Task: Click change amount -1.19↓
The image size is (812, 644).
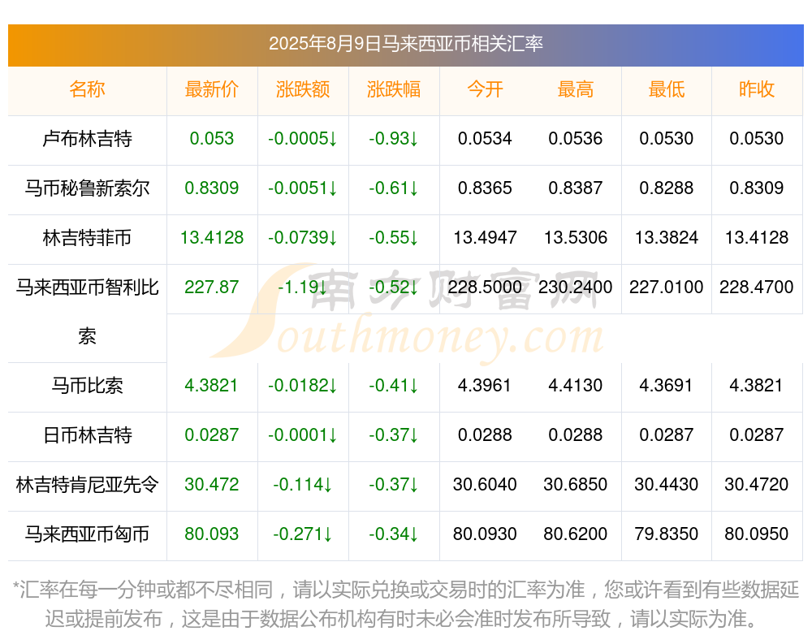Action: [x=302, y=287]
